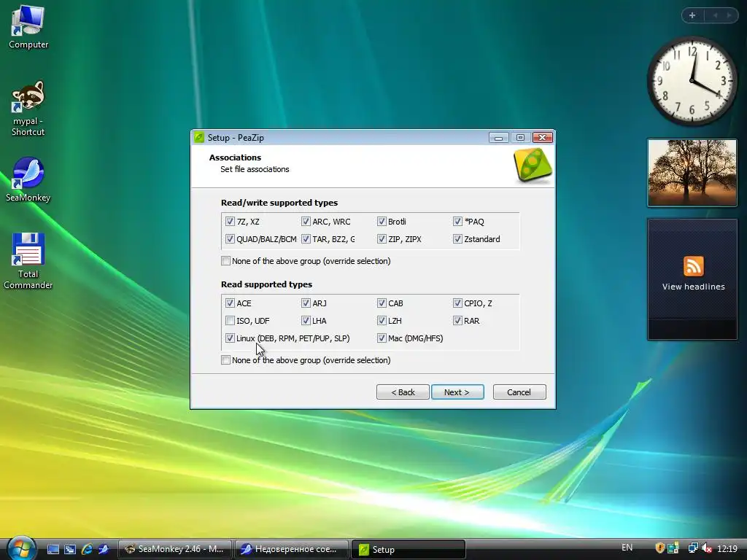
Task: Toggle the ZIP, ZIPX checkbox
Action: [x=382, y=239]
